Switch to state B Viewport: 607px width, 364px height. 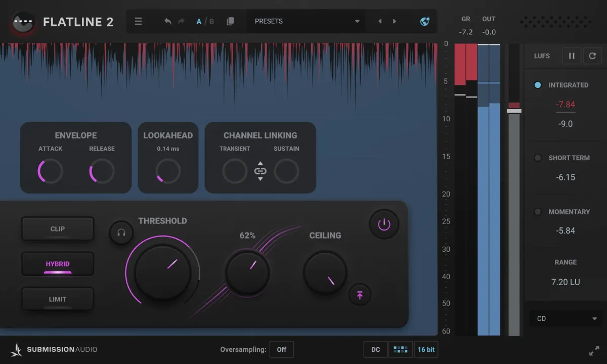[x=211, y=21]
